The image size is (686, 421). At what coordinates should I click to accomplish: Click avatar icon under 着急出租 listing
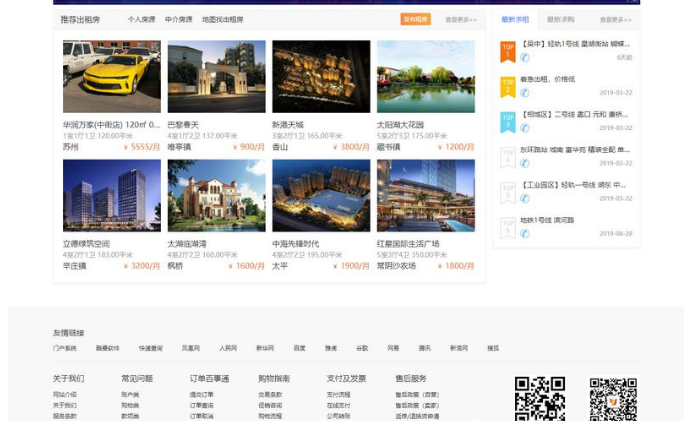525,93
